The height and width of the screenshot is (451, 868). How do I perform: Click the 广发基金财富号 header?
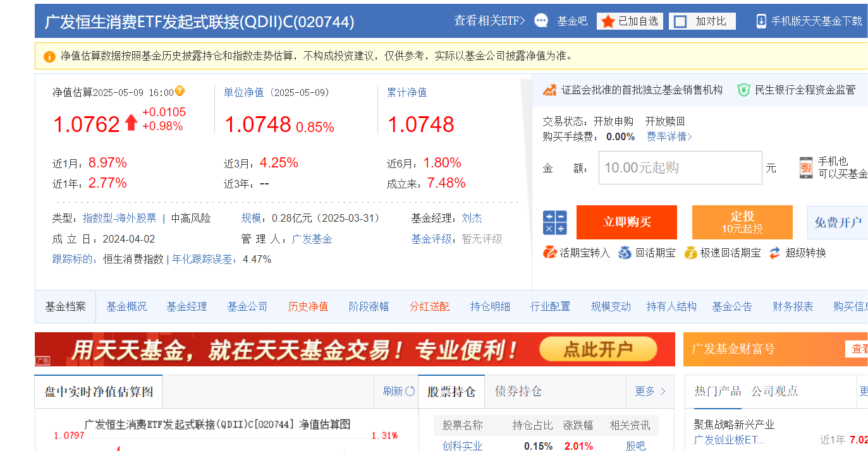click(x=733, y=349)
